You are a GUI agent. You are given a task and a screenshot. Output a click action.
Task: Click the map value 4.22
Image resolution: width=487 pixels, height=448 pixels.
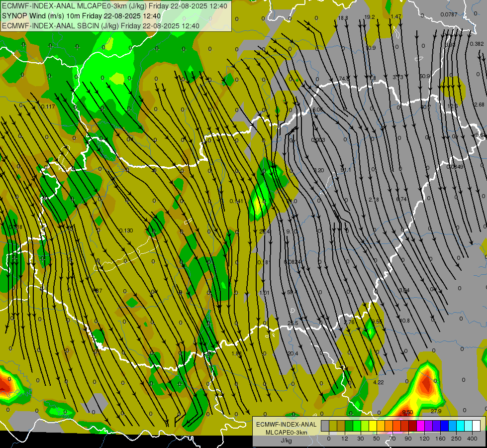click(x=378, y=382)
